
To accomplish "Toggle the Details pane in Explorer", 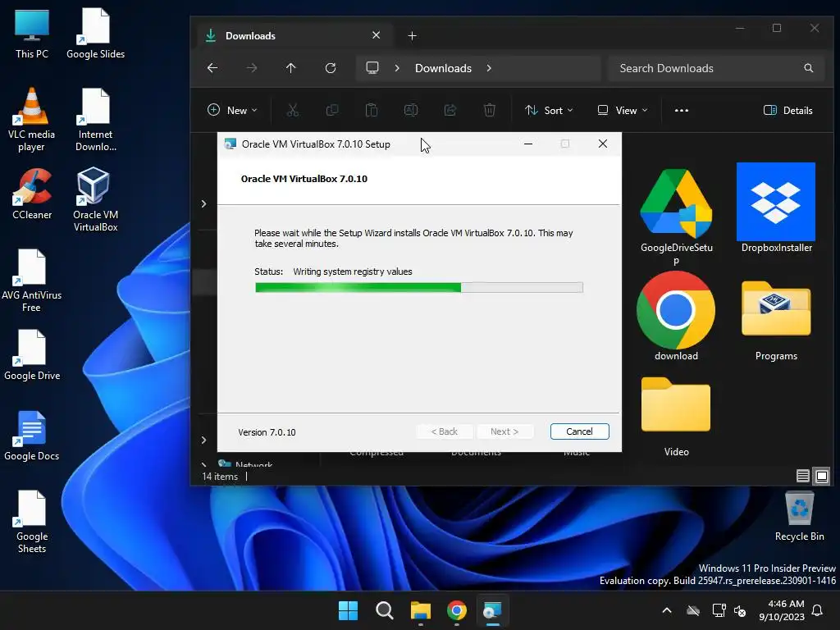I will coord(788,111).
